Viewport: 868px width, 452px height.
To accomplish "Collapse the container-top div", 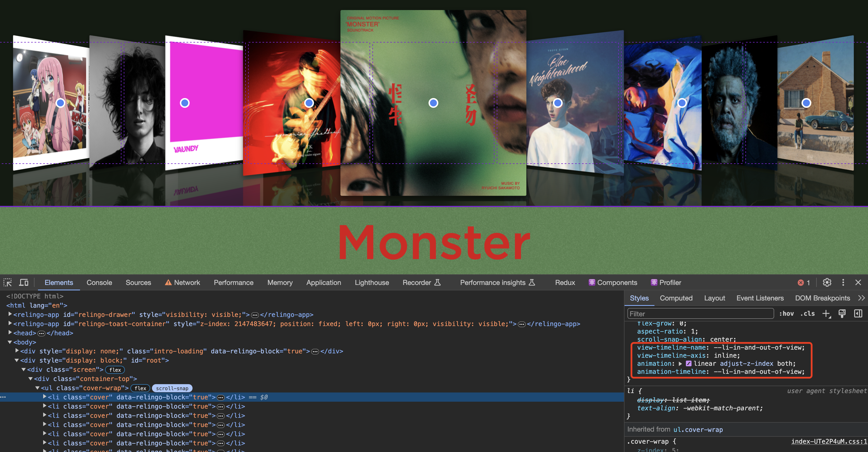I will [x=30, y=379].
